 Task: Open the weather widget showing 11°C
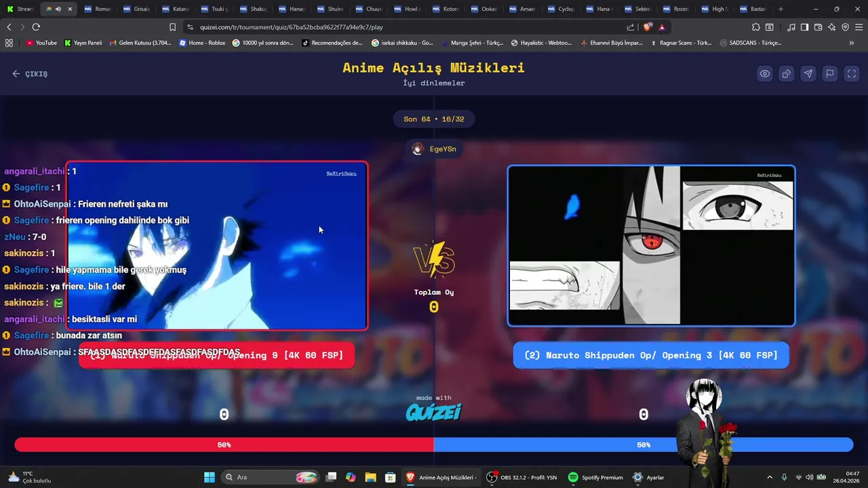click(29, 477)
